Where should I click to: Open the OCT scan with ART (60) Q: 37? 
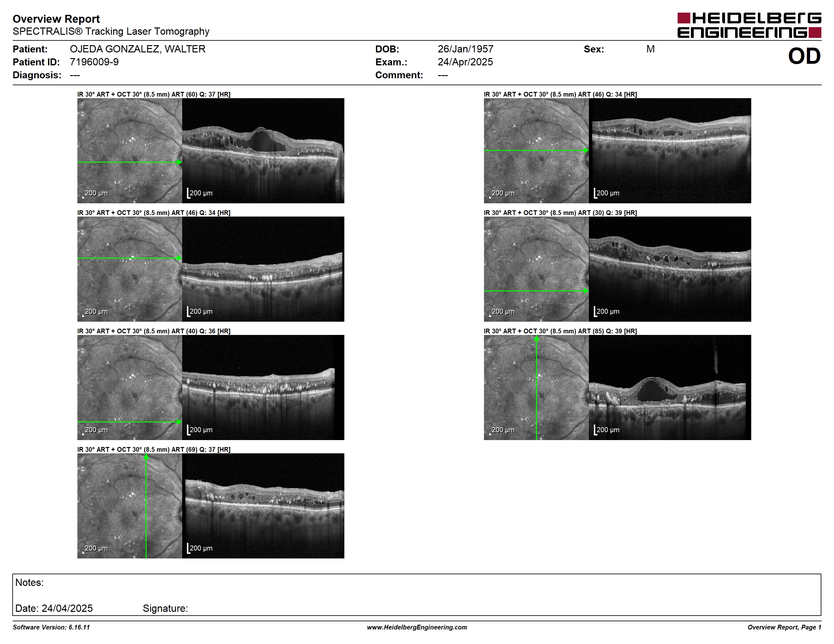(x=263, y=151)
